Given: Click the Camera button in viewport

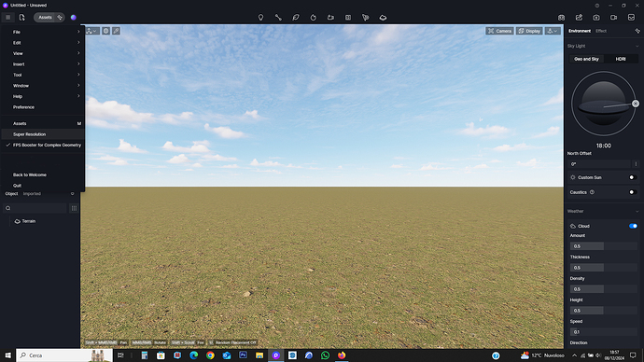Looking at the screenshot, I should [499, 31].
